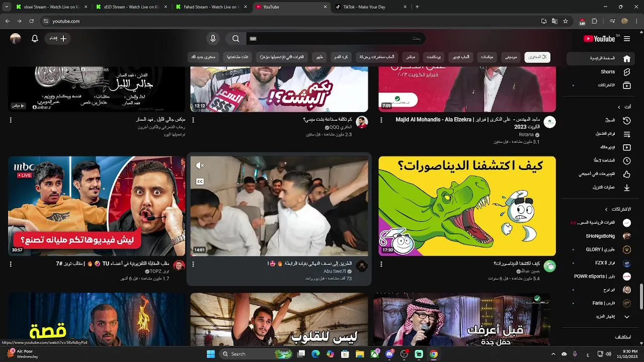Click the Abu Swe7l channel name

point(335,271)
